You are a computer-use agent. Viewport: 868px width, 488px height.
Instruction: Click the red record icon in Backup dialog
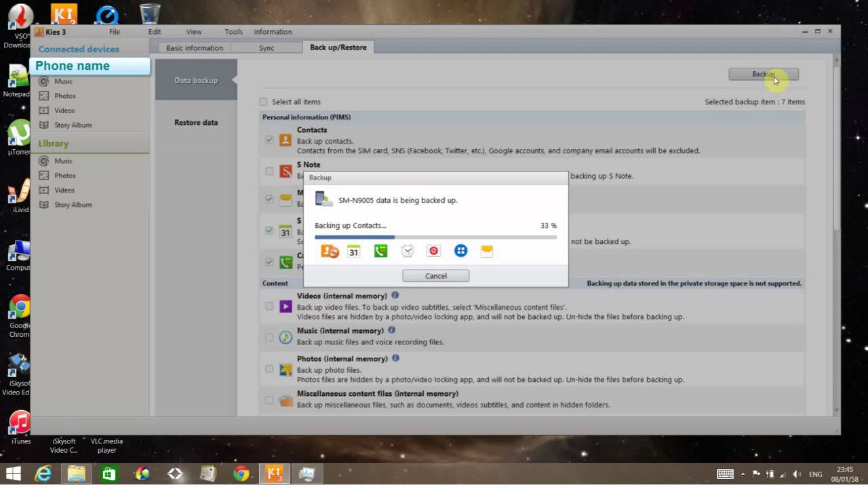pyautogui.click(x=434, y=251)
